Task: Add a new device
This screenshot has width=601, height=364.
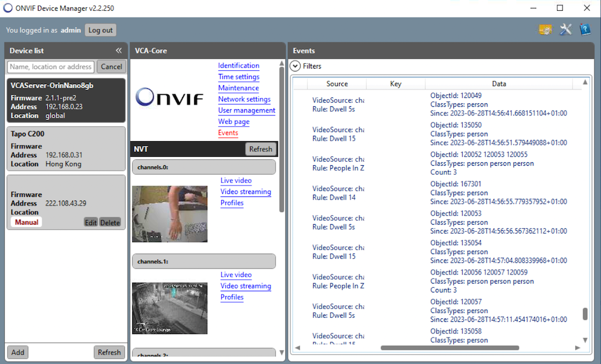Action: pos(17,352)
